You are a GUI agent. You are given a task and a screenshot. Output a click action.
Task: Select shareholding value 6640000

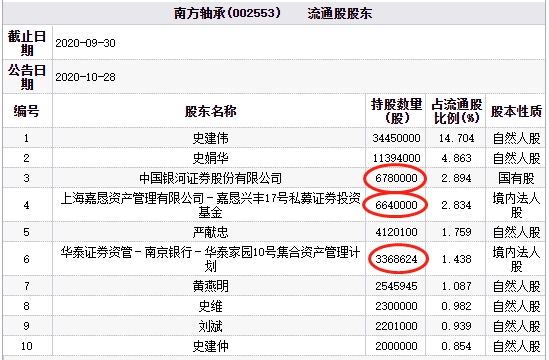tap(396, 205)
